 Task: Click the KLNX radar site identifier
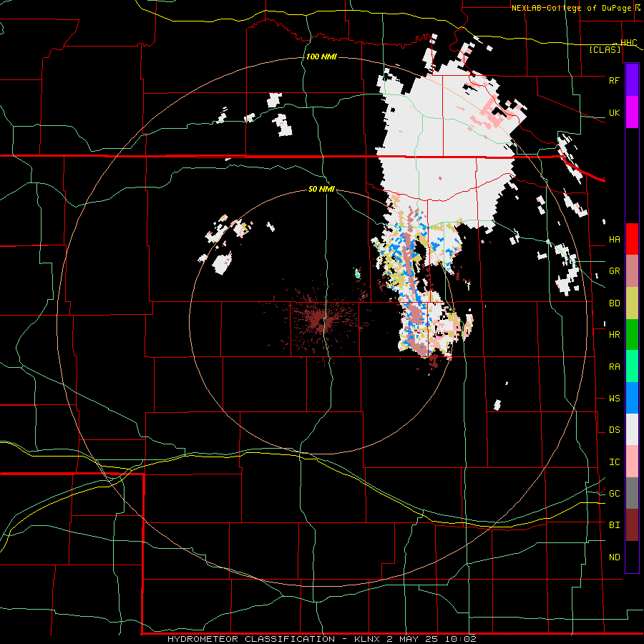[x=369, y=639]
